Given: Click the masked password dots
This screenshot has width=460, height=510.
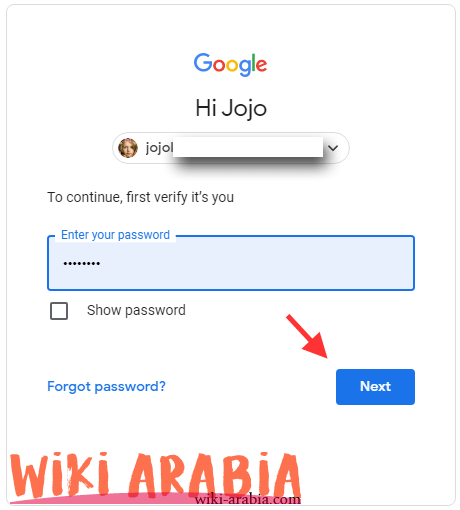Looking at the screenshot, I should pyautogui.click(x=82, y=264).
